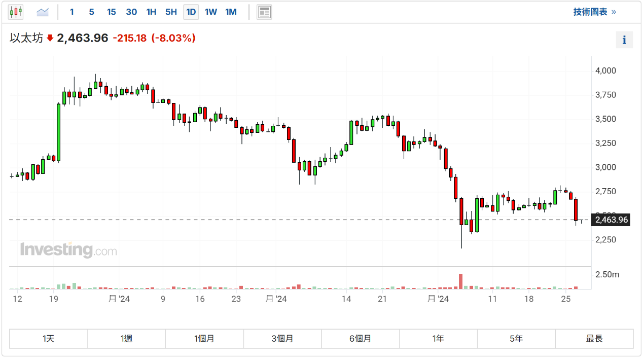The image size is (644, 359).
Task: Show the 最長 maximum range
Action: click(x=594, y=339)
